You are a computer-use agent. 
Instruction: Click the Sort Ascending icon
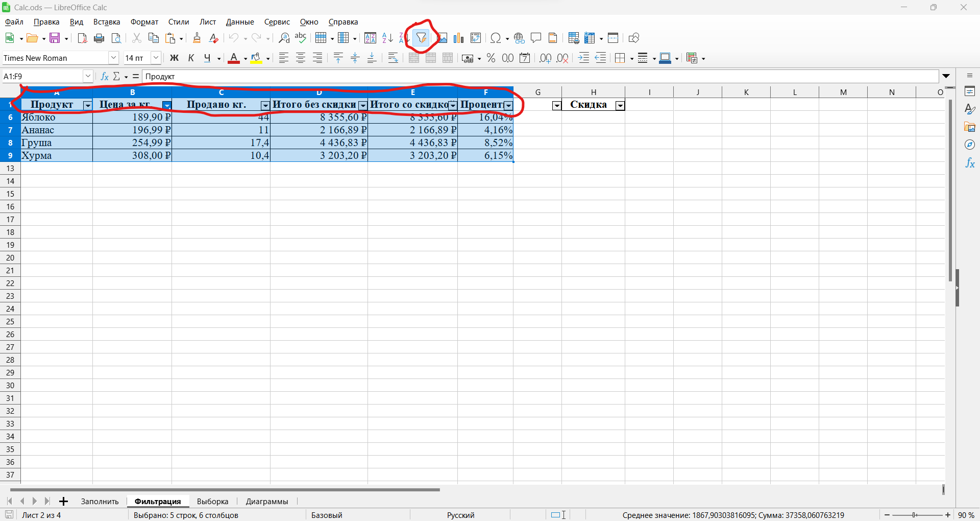387,38
